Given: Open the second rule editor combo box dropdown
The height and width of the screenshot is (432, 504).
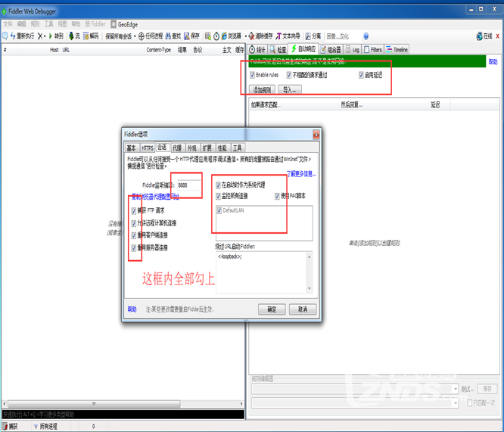Looking at the screenshot, I should pos(456,402).
